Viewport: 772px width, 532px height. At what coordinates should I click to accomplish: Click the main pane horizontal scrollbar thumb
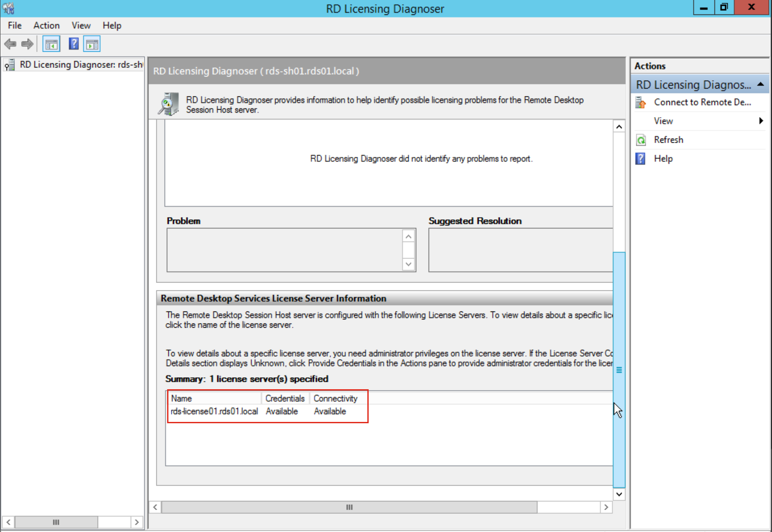[x=350, y=507]
